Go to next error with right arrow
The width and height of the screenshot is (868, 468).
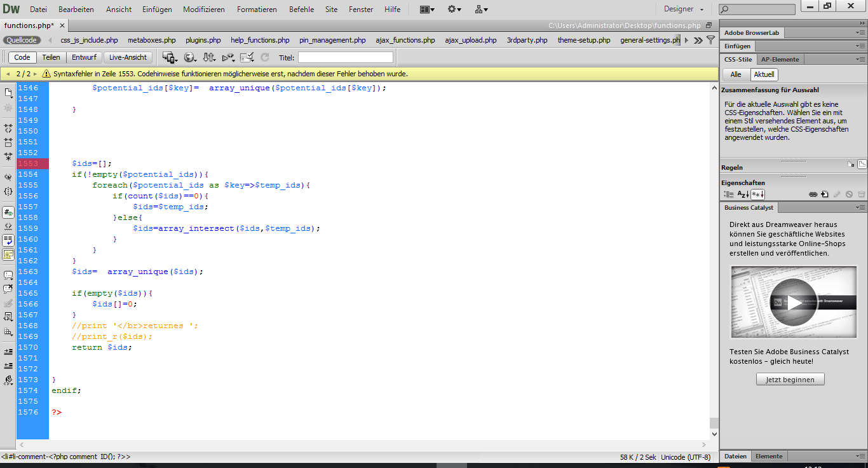point(36,74)
